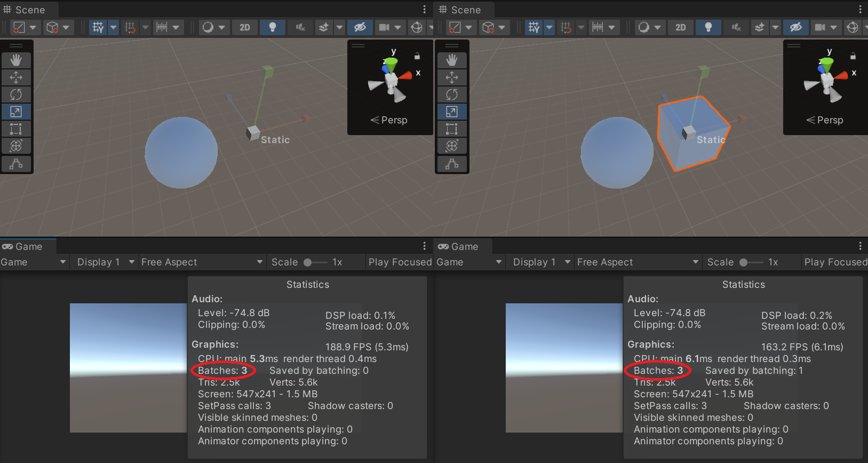This screenshot has height=463, width=868.
Task: Select the Scale tool in left Scene view
Action: pos(16,112)
